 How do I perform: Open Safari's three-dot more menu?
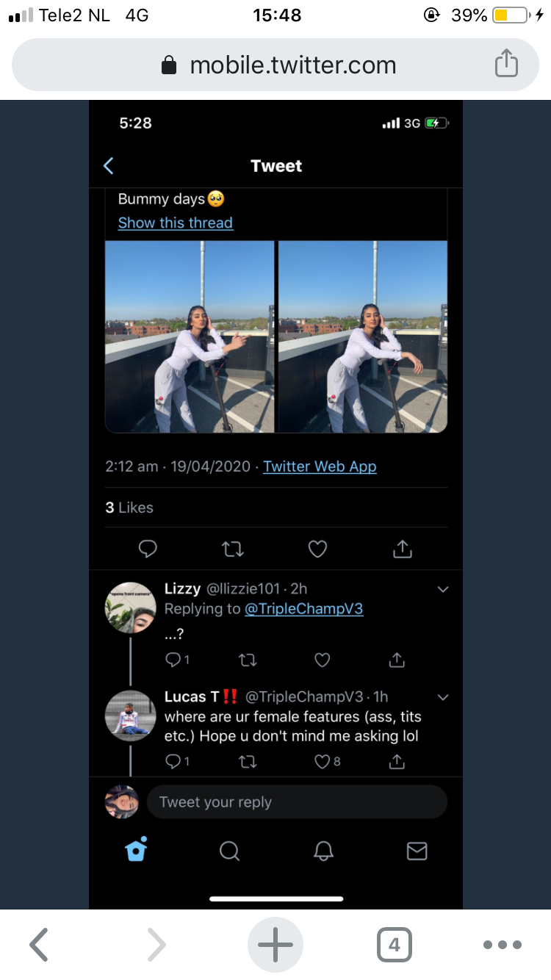point(503,945)
